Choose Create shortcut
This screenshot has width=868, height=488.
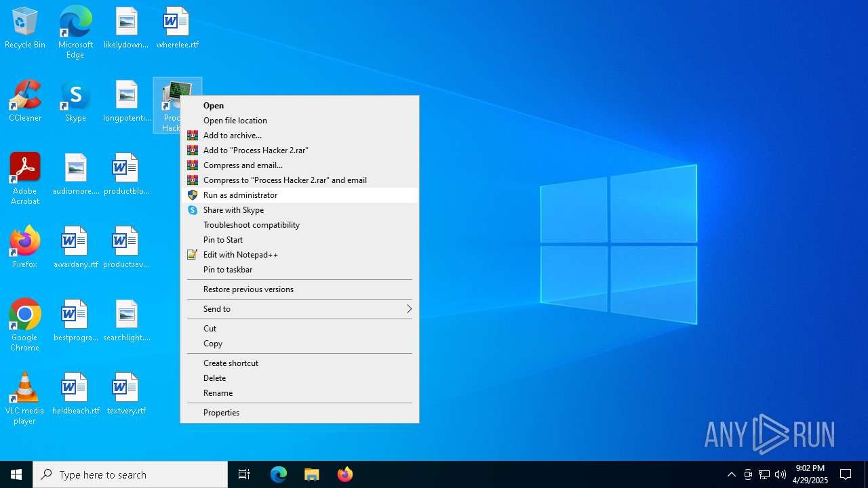pos(300,363)
